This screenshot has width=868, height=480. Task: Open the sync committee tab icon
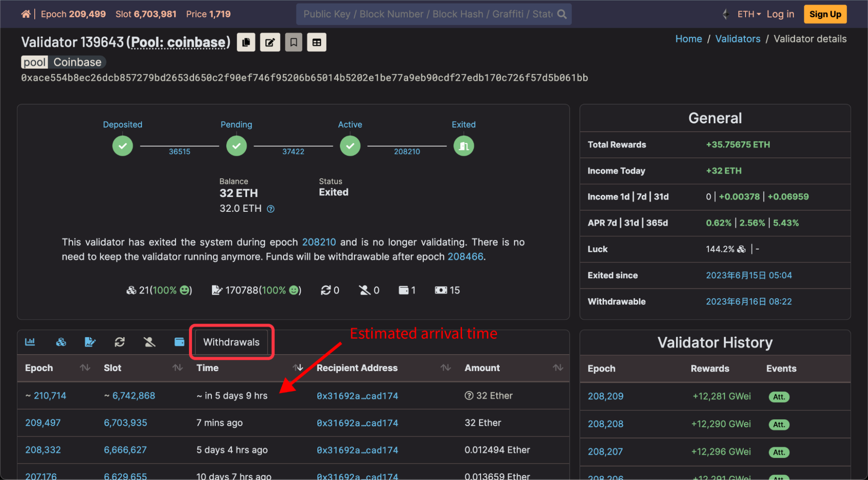tap(119, 342)
